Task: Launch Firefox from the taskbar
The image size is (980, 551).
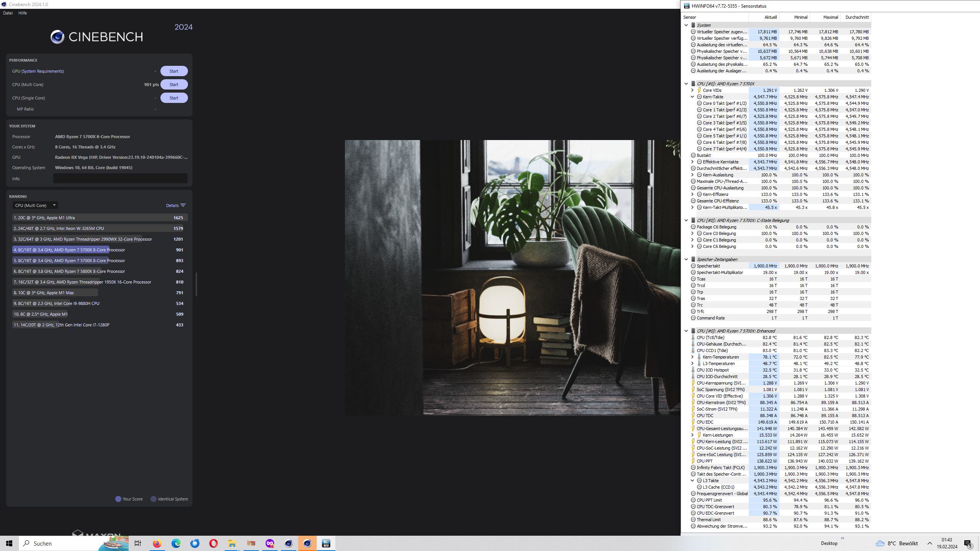Action: 157,543
